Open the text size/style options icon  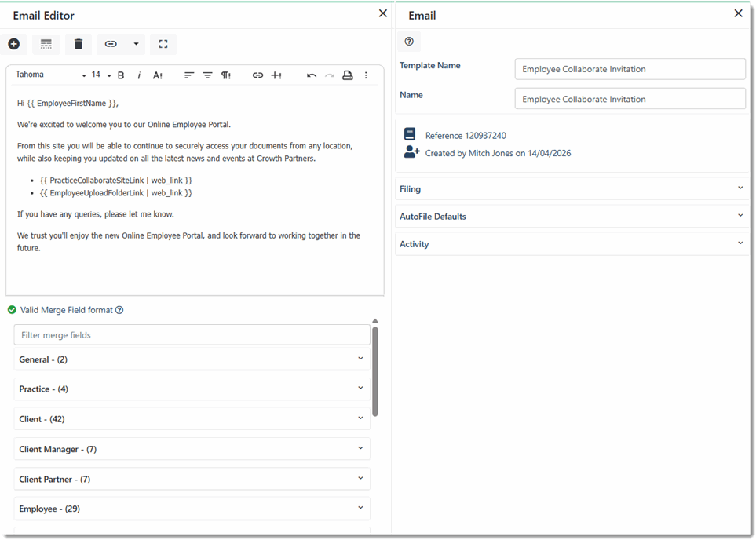point(158,75)
